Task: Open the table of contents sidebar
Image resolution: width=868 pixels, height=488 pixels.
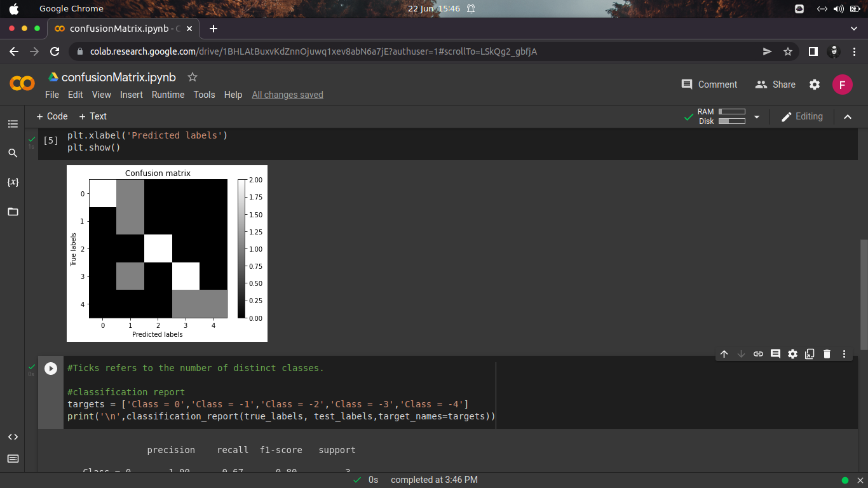Action: 13,123
